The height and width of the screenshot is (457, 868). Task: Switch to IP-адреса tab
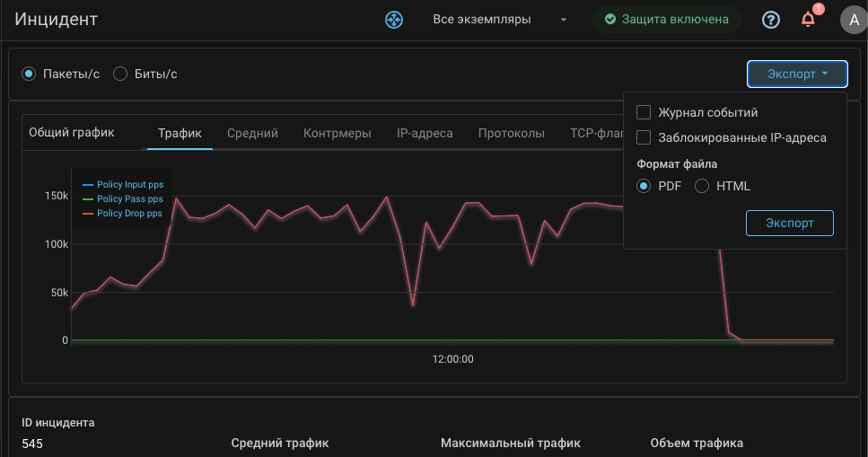pyautogui.click(x=425, y=133)
